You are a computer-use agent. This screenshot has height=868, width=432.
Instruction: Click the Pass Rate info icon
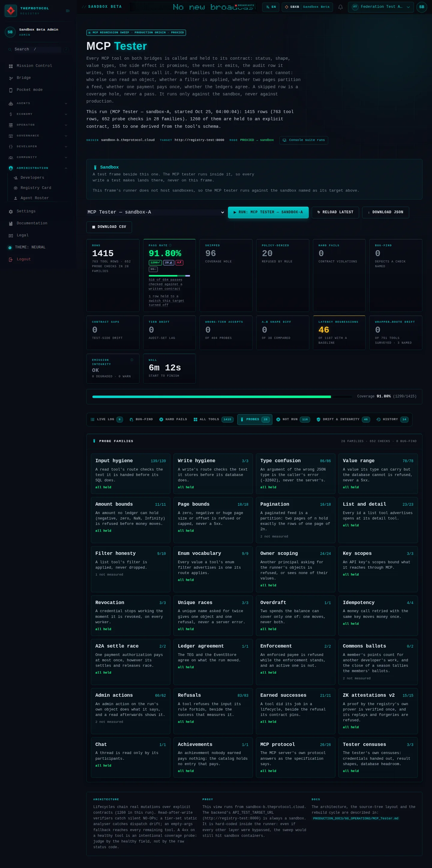[x=170, y=245]
